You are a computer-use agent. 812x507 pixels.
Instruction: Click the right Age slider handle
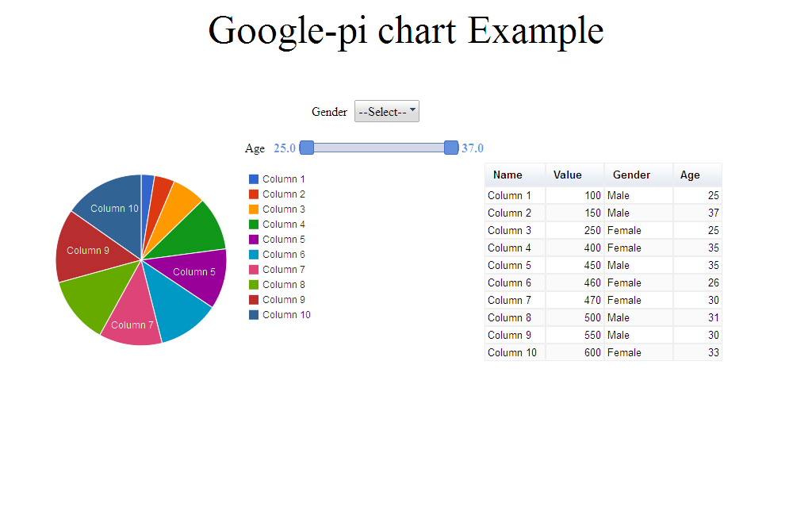(451, 148)
